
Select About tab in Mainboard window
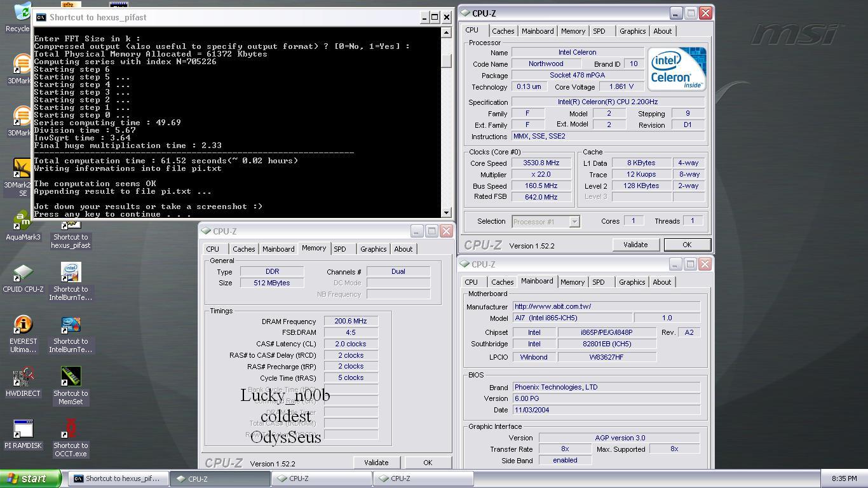(661, 282)
